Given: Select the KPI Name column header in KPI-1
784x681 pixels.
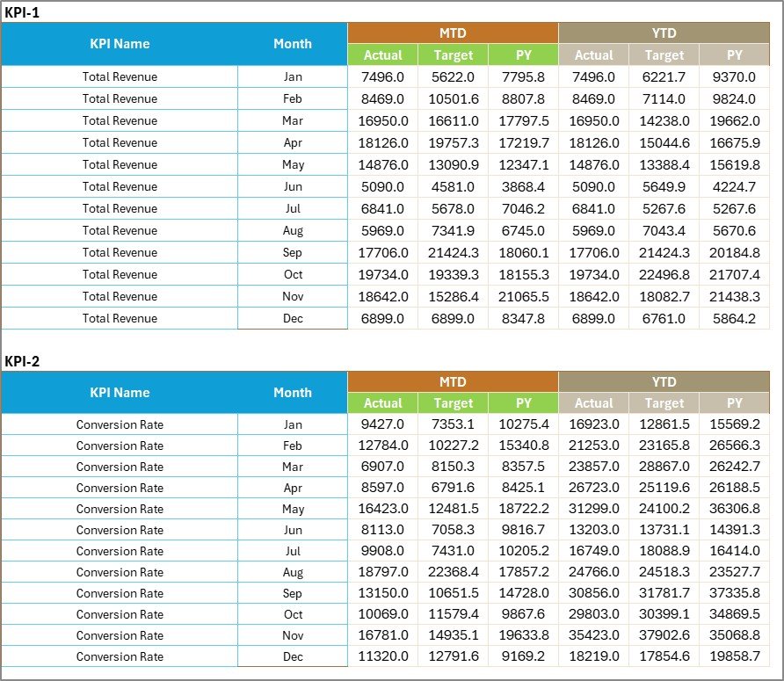Looking at the screenshot, I should pos(120,43).
